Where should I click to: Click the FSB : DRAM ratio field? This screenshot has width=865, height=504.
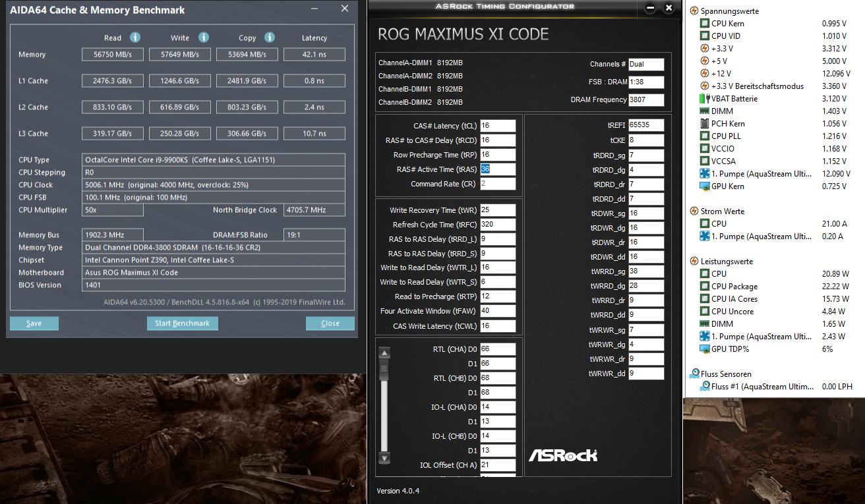click(x=646, y=82)
